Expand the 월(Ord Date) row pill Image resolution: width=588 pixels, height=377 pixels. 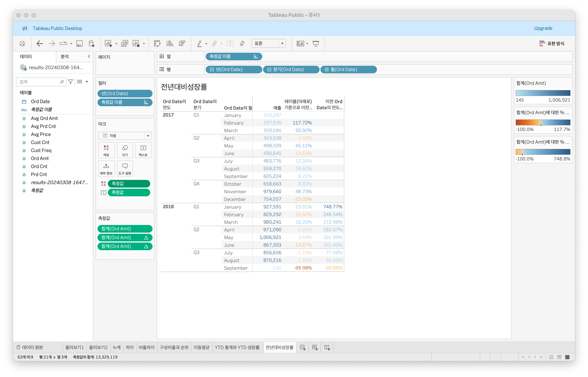pos(326,70)
